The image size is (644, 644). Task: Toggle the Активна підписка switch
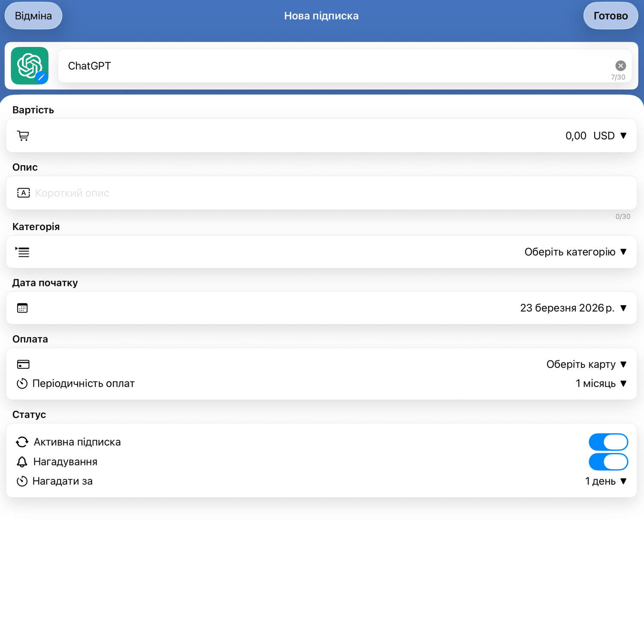(608, 442)
